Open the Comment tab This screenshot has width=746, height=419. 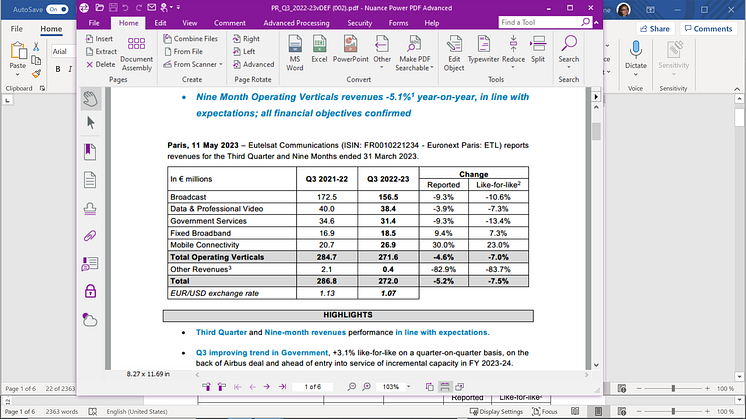(x=230, y=23)
